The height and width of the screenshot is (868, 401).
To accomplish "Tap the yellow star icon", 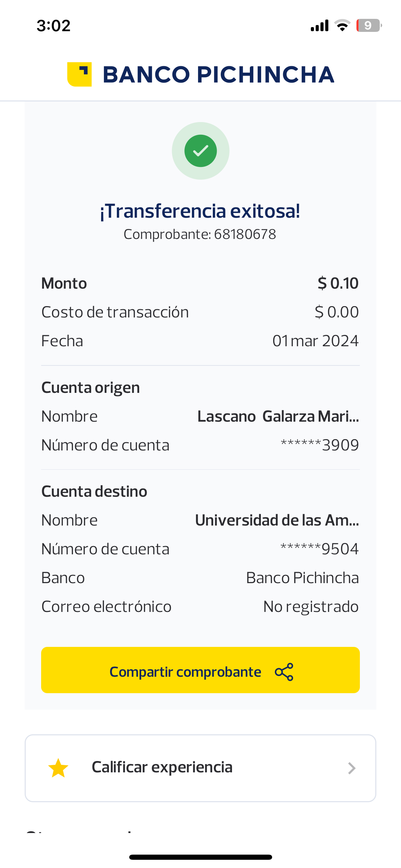I will (58, 768).
